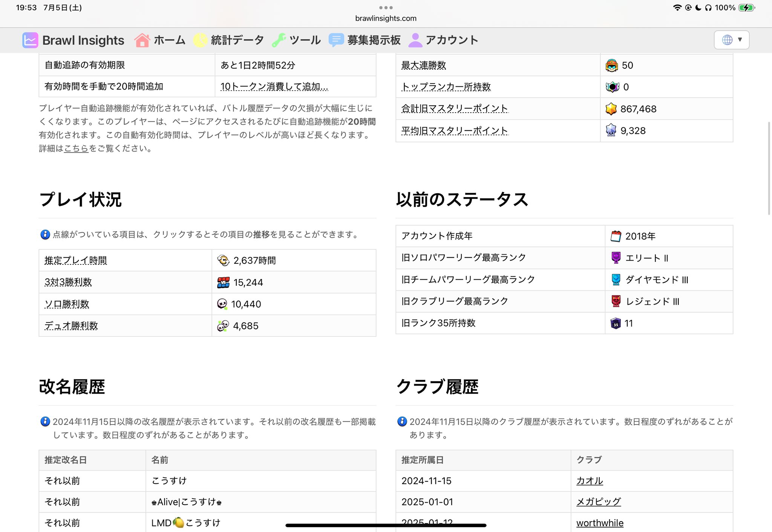Tap the three-dot multitasking menu at top

point(386,8)
